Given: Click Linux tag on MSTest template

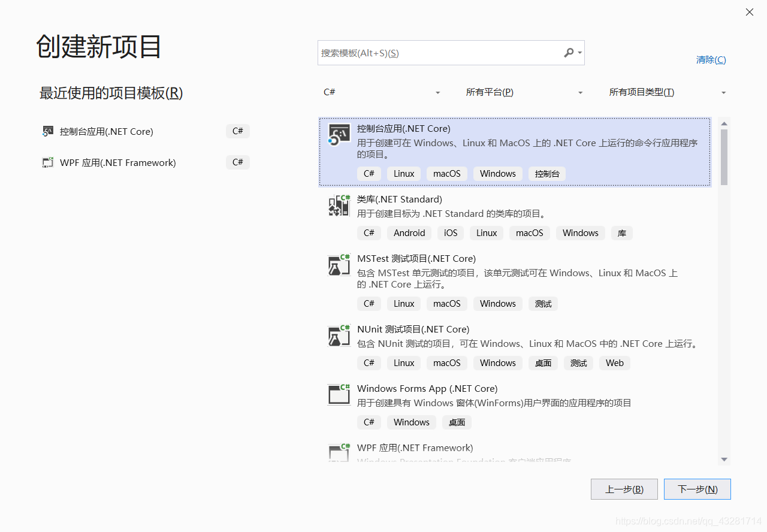Looking at the screenshot, I should [x=404, y=304].
